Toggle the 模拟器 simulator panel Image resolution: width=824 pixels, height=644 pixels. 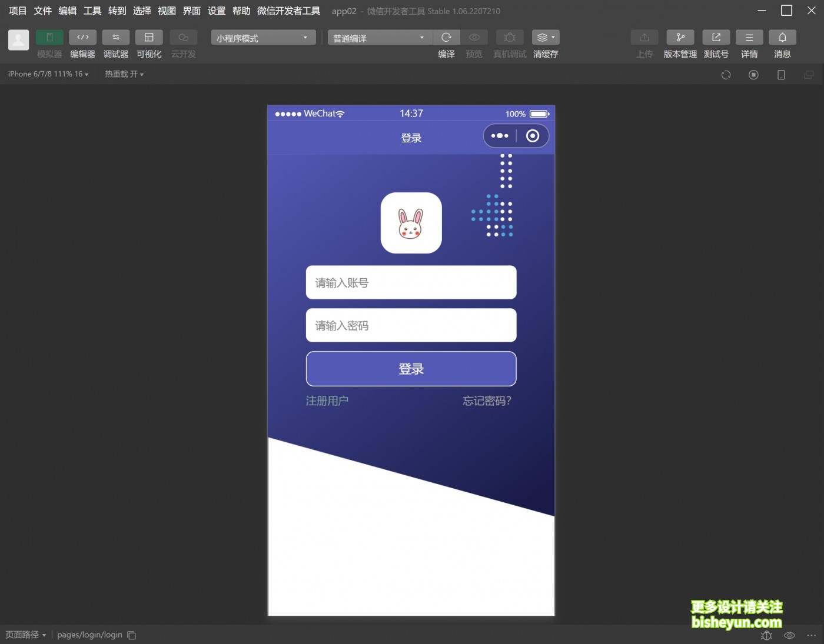pos(49,37)
